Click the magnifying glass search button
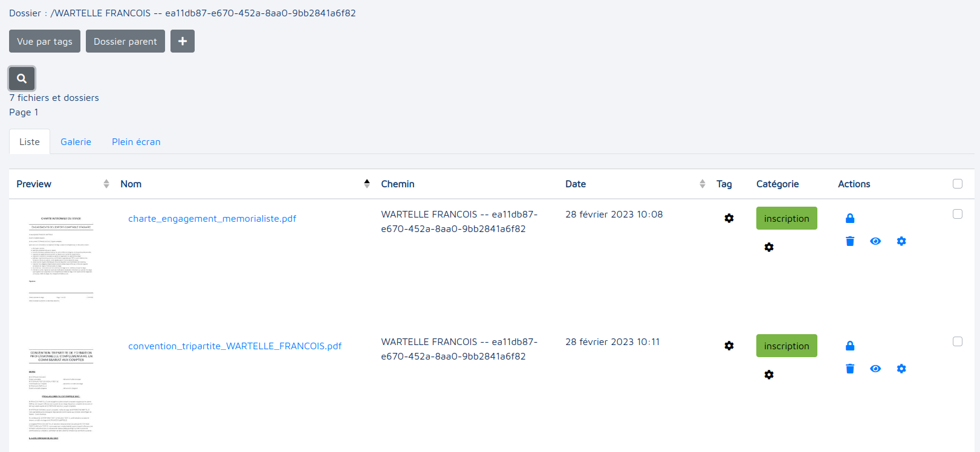The image size is (980, 452). [x=22, y=79]
